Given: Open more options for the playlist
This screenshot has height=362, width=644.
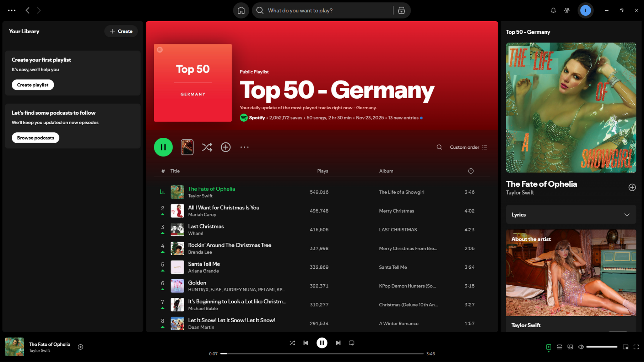Looking at the screenshot, I should pos(244,147).
